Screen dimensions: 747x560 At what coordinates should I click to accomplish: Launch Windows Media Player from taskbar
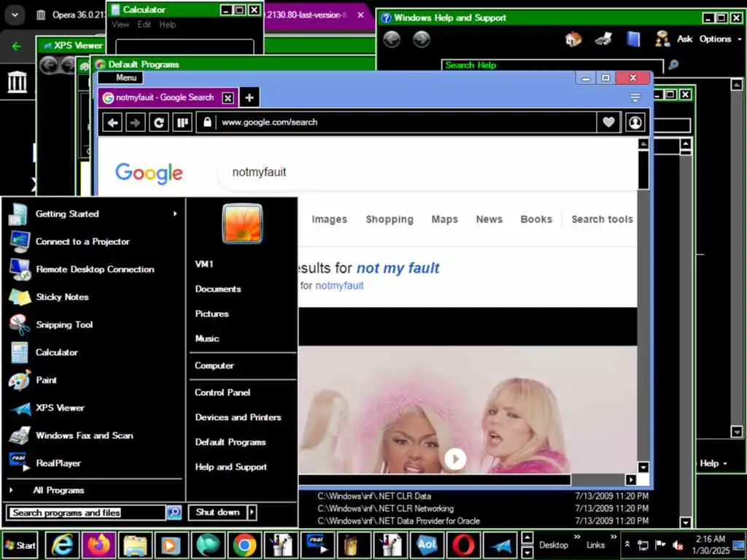(171, 545)
